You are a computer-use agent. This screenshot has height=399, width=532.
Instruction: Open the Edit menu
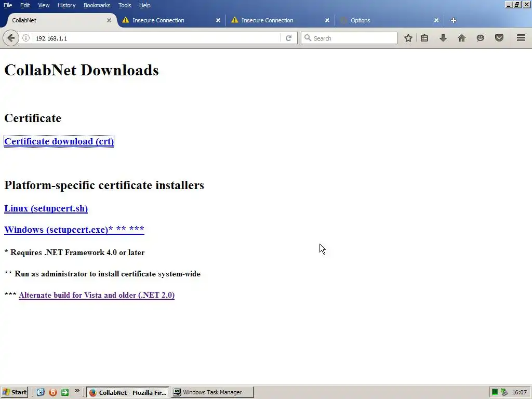point(25,5)
